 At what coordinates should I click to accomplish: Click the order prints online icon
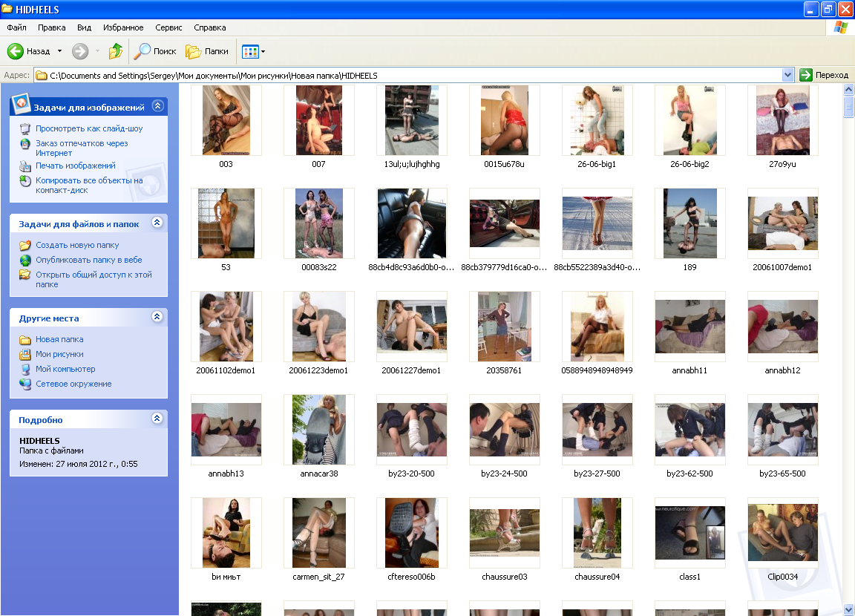[x=25, y=144]
